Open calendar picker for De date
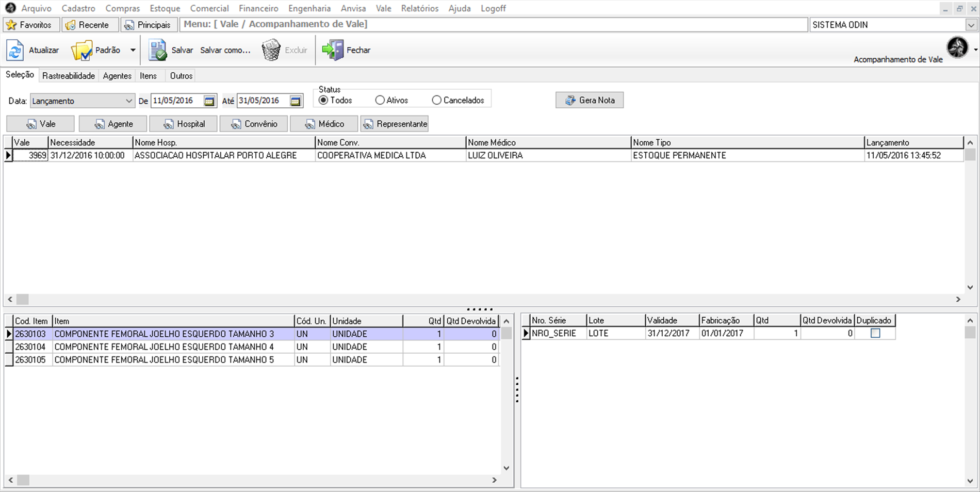 (209, 101)
